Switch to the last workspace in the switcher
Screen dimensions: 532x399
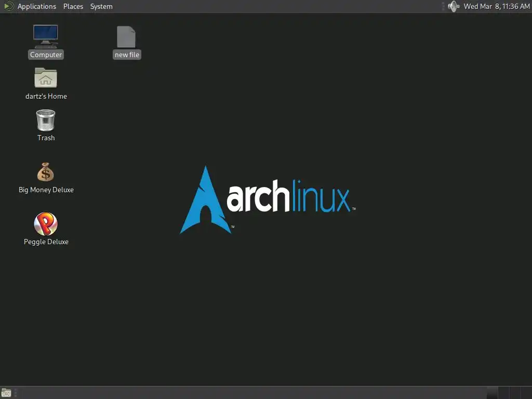(526, 393)
